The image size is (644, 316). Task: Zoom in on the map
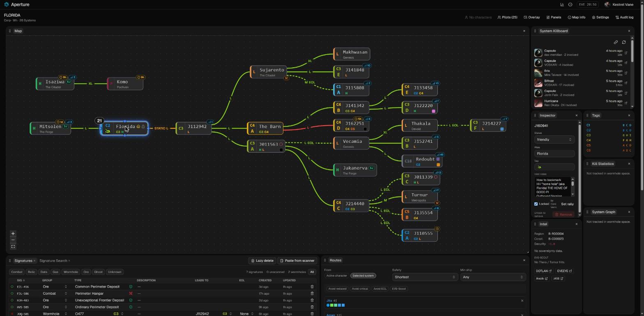[13, 234]
